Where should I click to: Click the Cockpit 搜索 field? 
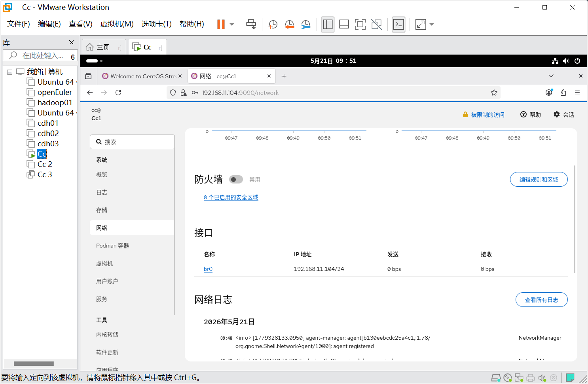click(132, 142)
